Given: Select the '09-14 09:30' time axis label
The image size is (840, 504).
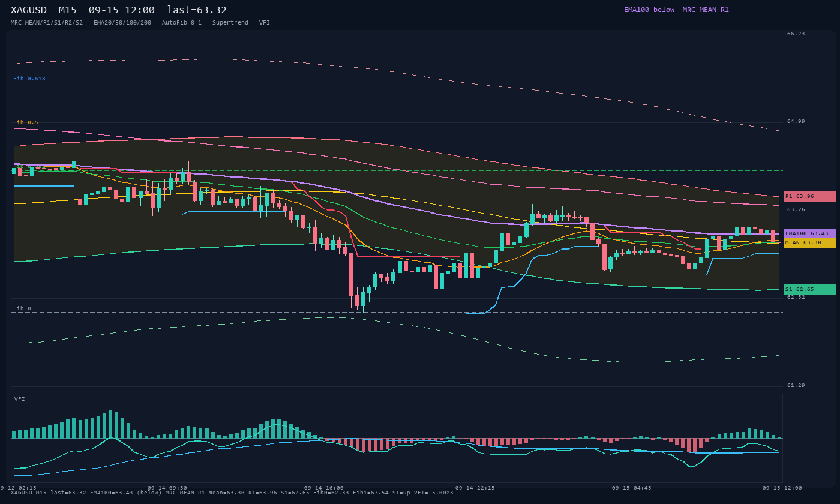Looking at the screenshot, I should click(x=167, y=488).
